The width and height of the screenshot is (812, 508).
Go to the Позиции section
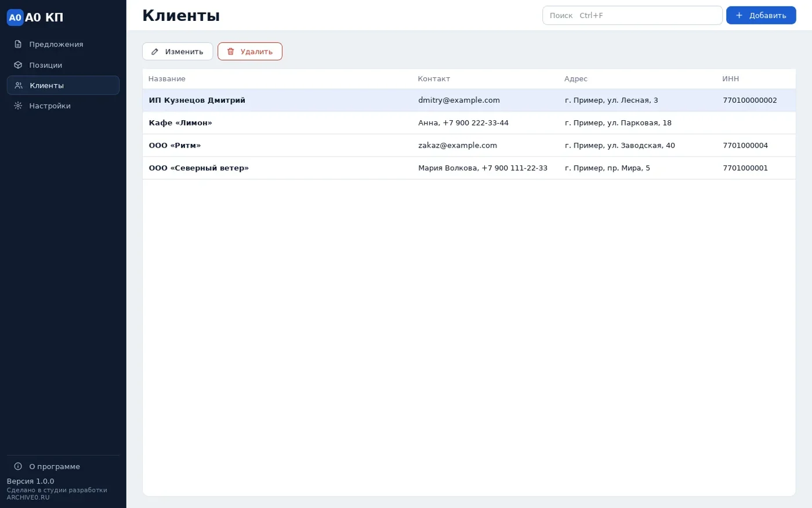click(x=63, y=65)
